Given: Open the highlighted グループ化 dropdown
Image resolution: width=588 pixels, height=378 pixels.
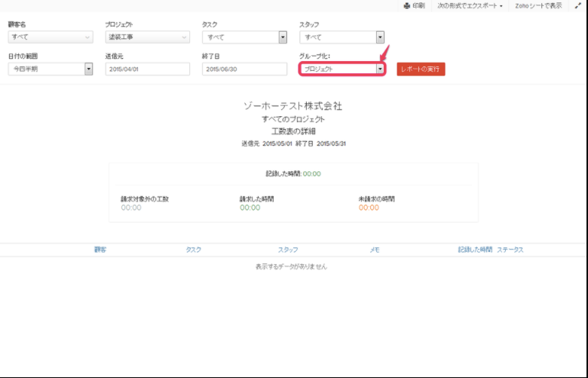Looking at the screenshot, I should point(342,69).
